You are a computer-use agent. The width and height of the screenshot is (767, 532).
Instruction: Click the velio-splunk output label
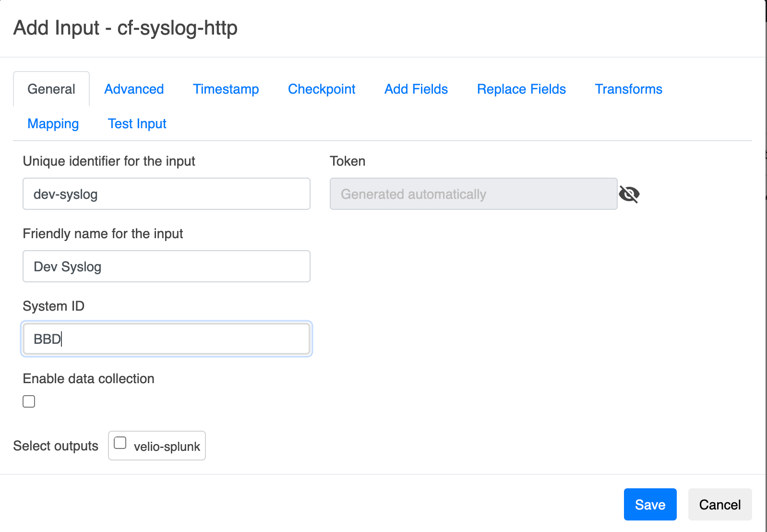[x=167, y=447]
